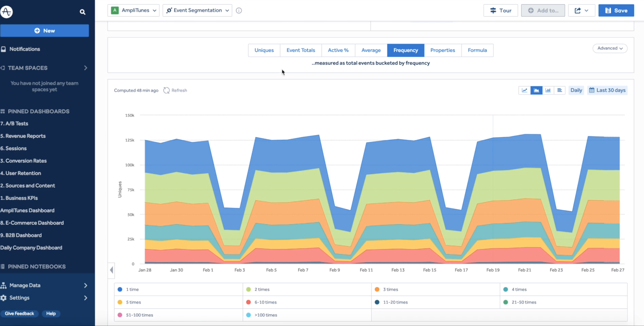Click the Notifications bell icon
The image size is (644, 326).
click(3, 49)
